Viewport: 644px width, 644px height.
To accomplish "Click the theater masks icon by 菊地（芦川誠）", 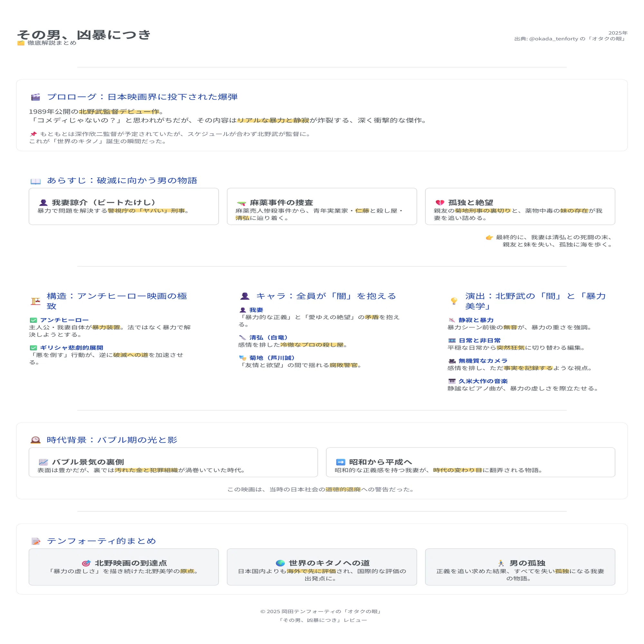I will click(243, 358).
